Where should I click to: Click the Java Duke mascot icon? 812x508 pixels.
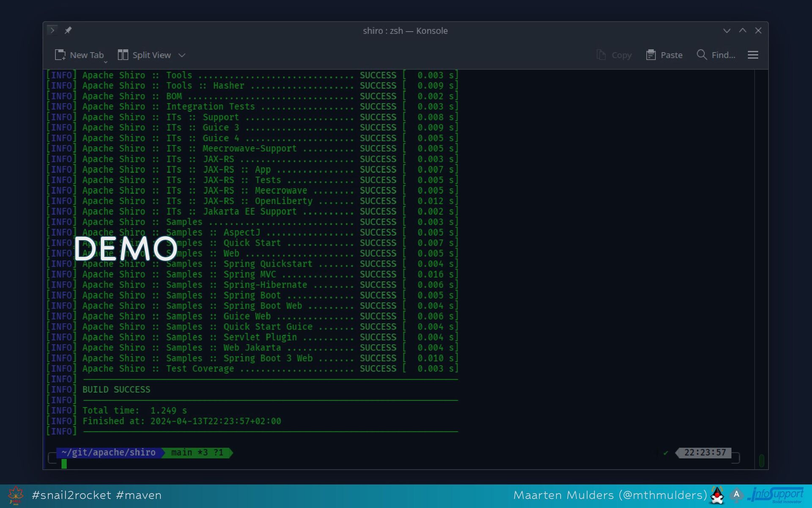(x=717, y=495)
